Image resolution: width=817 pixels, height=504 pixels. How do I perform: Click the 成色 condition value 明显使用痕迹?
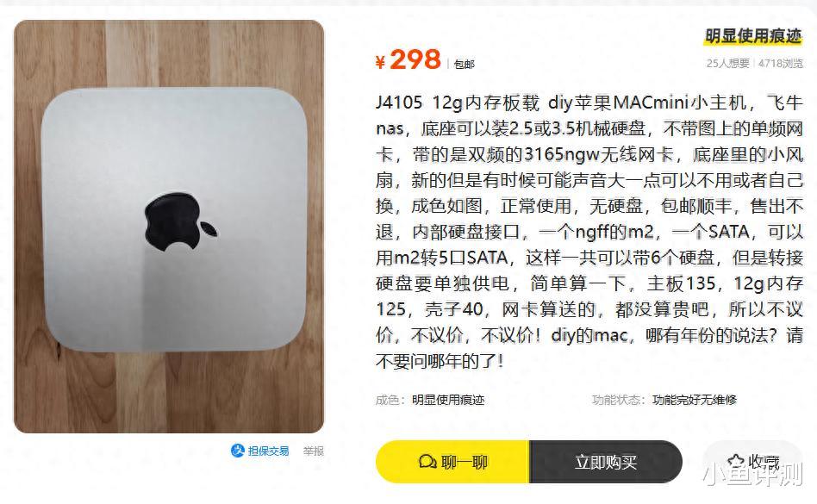[448, 400]
